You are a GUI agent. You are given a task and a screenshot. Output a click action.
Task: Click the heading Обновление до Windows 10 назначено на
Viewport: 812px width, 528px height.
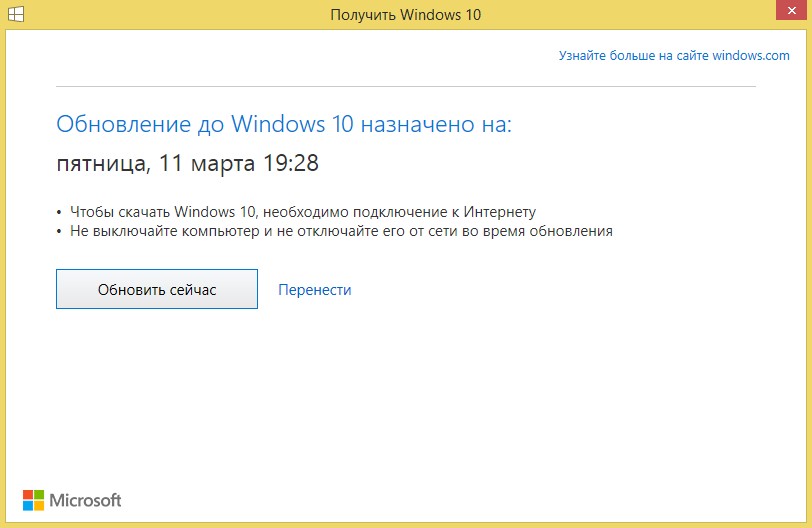[x=283, y=124]
